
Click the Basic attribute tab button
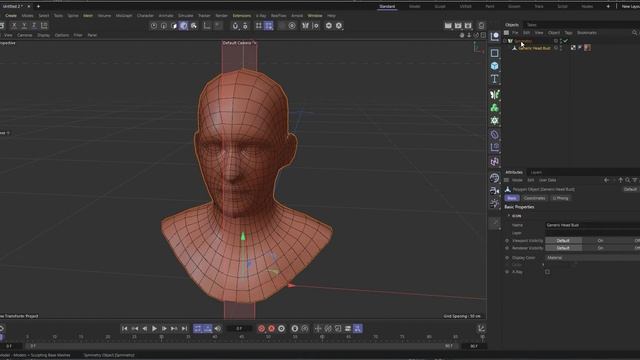pos(512,198)
